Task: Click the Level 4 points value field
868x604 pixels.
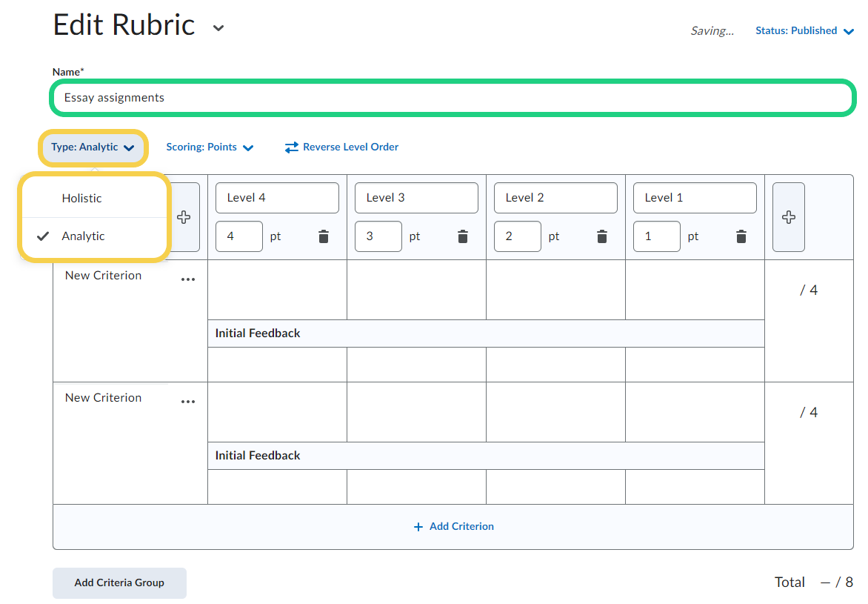Action: coord(238,236)
